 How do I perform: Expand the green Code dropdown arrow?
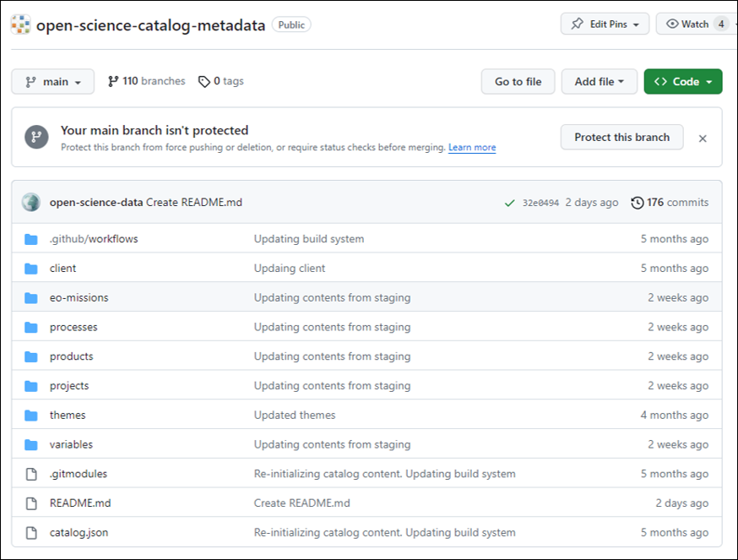(x=708, y=82)
